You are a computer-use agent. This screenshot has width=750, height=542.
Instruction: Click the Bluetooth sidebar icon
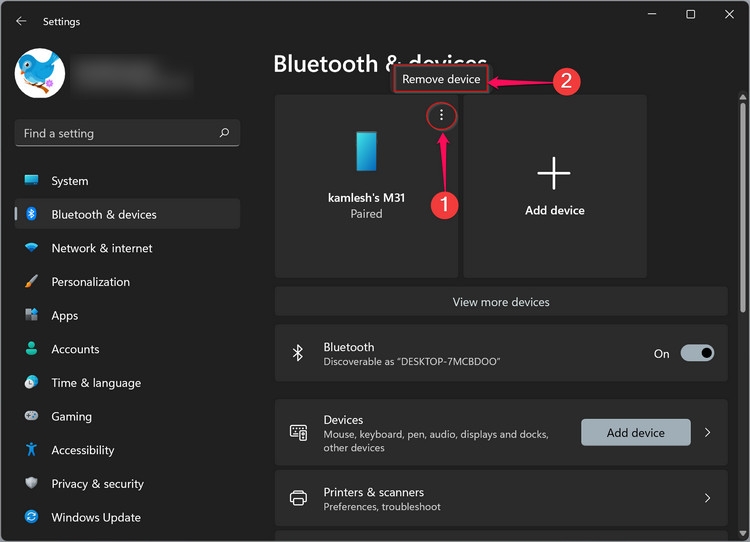coord(32,214)
